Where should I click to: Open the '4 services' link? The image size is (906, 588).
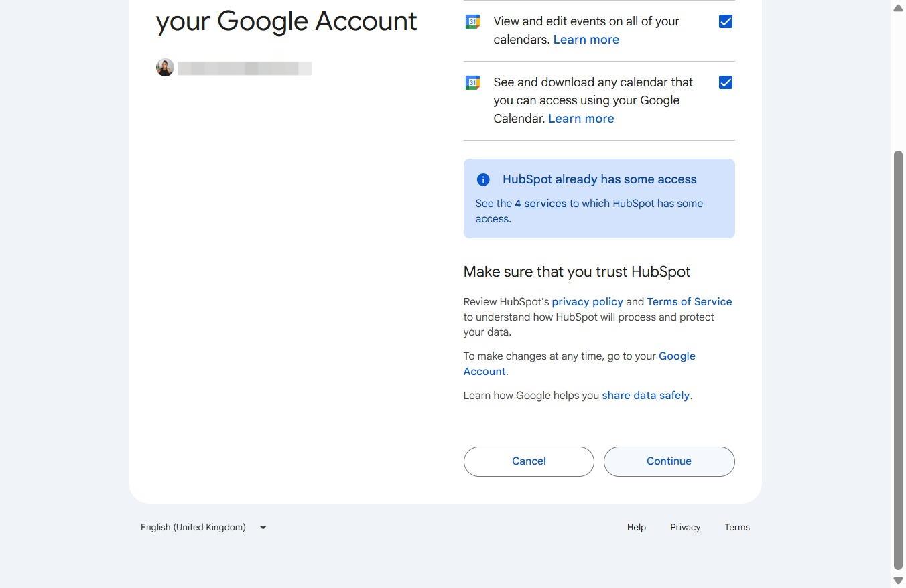541,204
